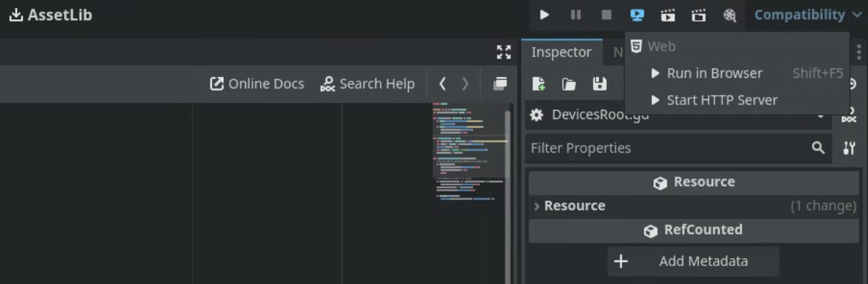Pause the running project
Screen dimensions: 868x284
click(575, 14)
